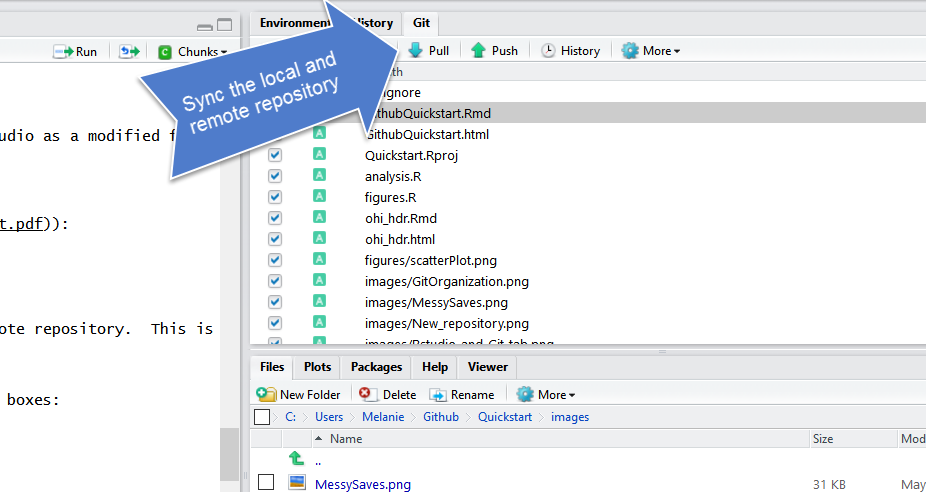Navigate to Quickstart folder in breadcrumb
The height and width of the screenshot is (492, 926).
(x=505, y=417)
